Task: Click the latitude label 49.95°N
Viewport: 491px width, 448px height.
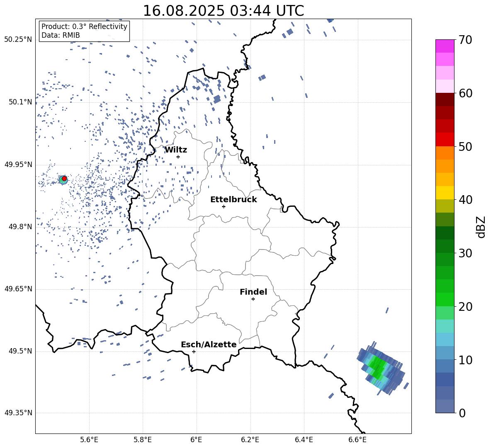Action: (x=18, y=164)
